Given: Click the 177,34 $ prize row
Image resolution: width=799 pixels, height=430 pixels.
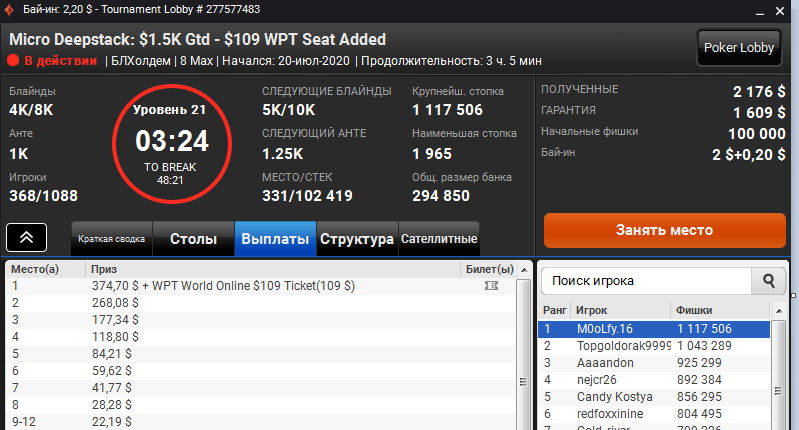Looking at the screenshot, I should (x=261, y=320).
